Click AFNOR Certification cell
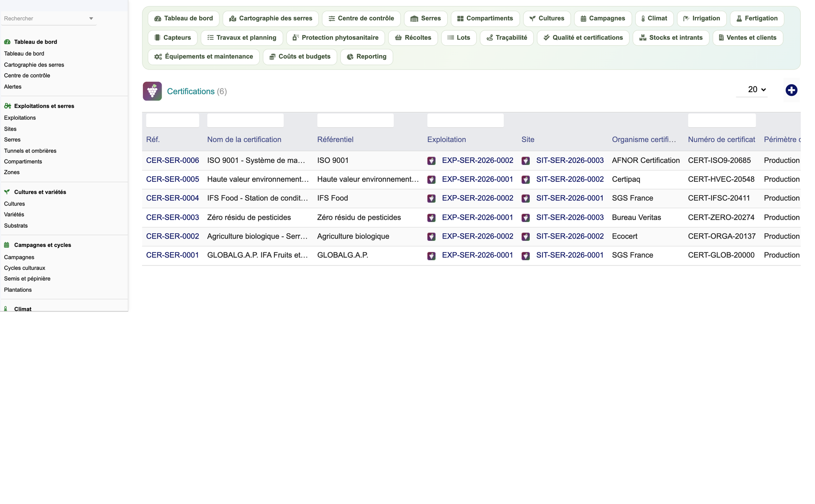The image size is (815, 504). coord(646,160)
